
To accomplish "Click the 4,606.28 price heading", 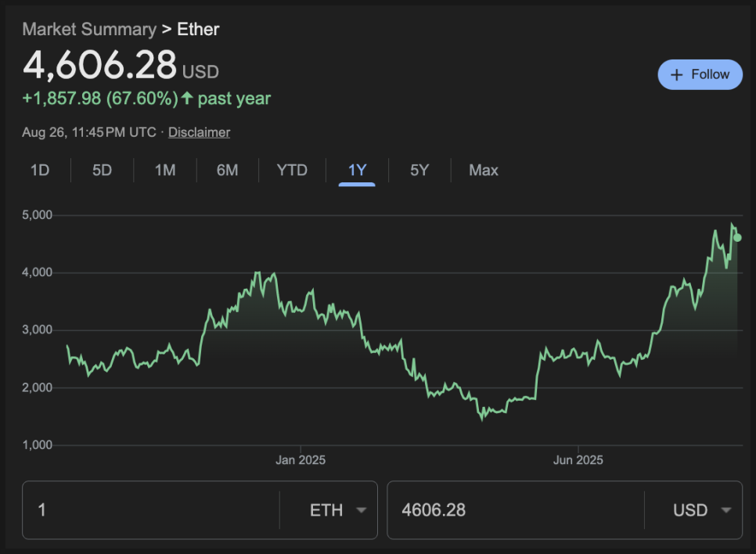I will coord(100,65).
